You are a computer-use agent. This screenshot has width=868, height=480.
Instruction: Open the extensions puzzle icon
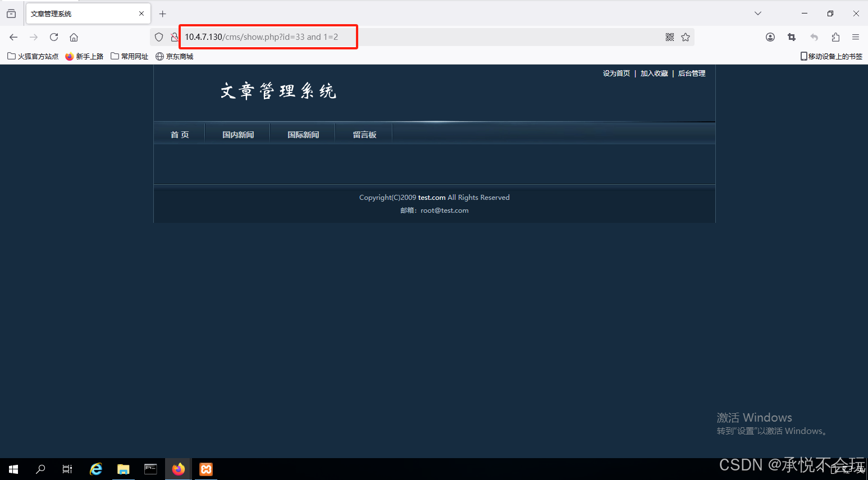tap(835, 37)
